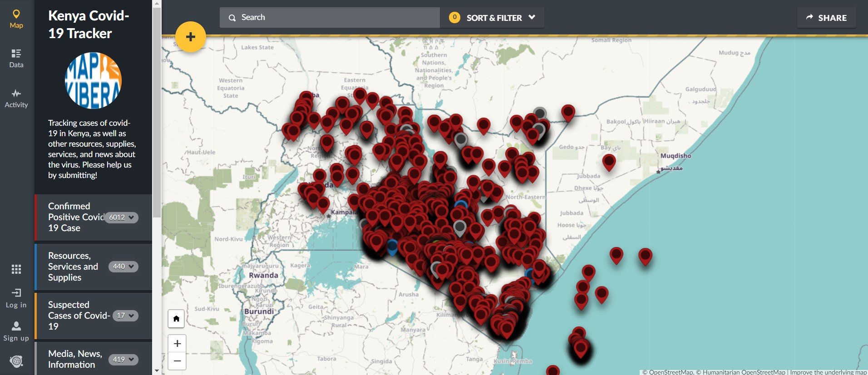Click the sidebar scrollbar down arrow

(x=157, y=370)
